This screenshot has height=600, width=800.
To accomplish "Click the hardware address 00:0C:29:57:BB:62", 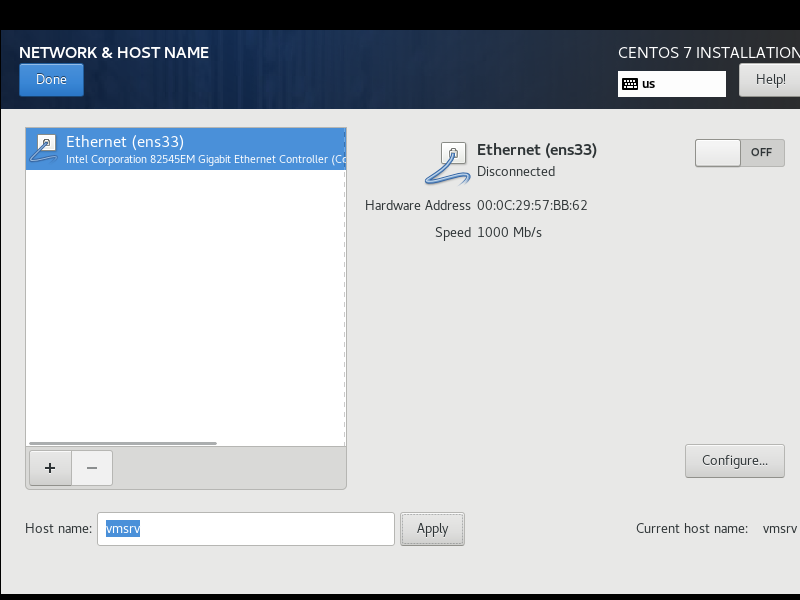I will point(532,206).
